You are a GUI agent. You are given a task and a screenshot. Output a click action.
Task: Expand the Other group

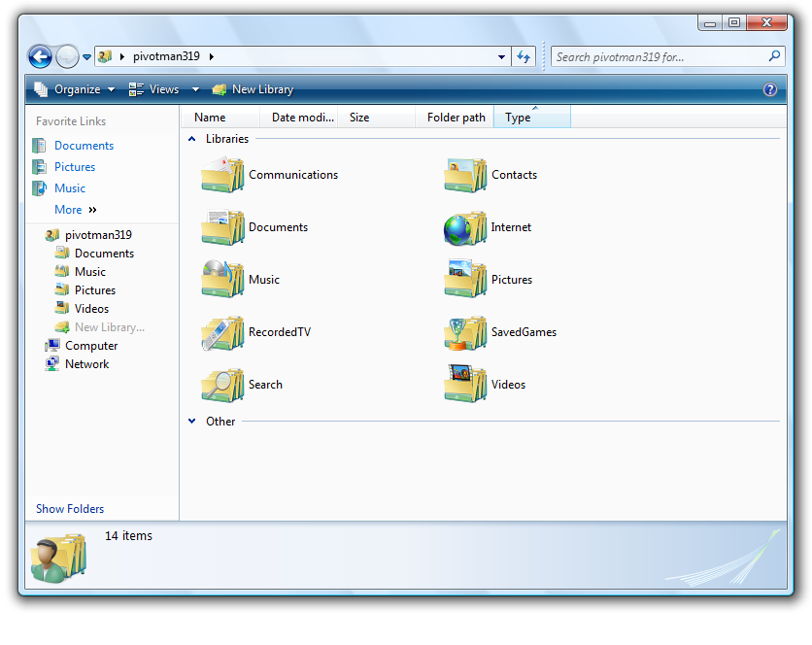(x=192, y=422)
